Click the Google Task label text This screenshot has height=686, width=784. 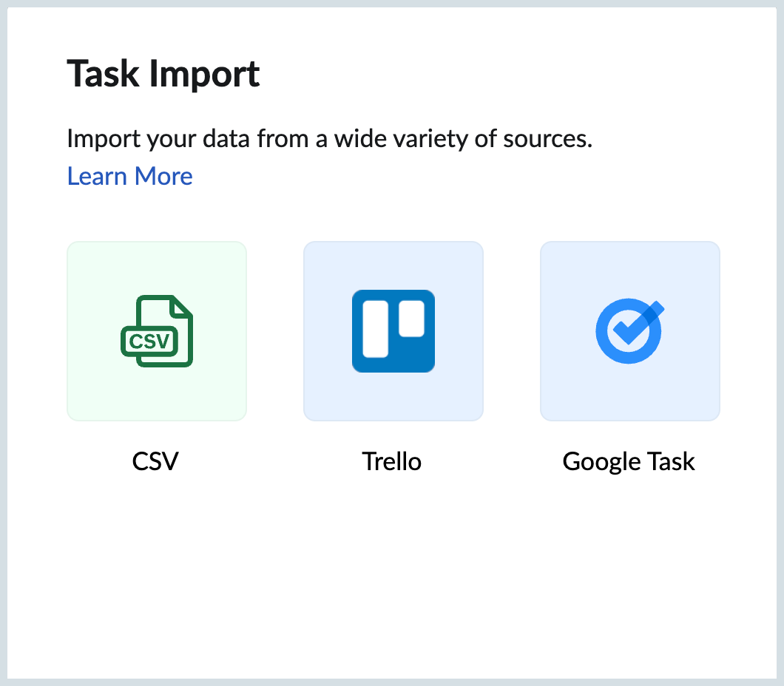pos(628,461)
